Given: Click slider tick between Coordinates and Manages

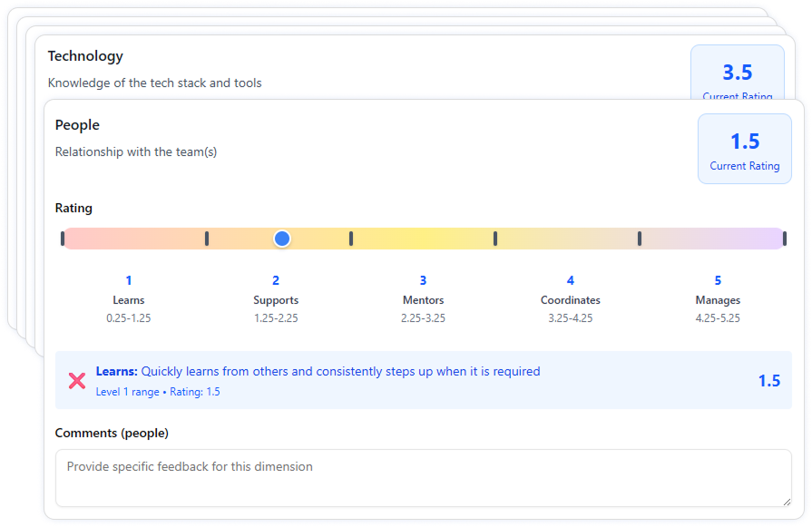Looking at the screenshot, I should (640, 239).
